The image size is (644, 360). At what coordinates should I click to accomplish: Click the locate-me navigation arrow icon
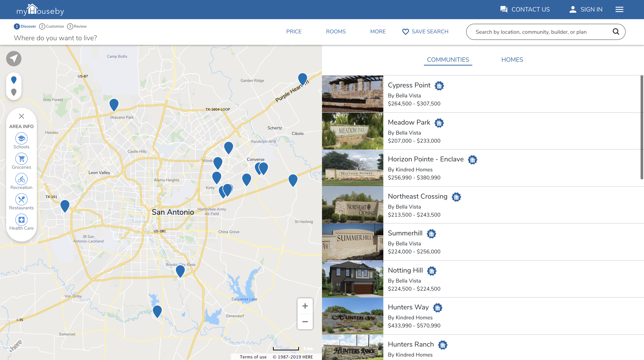coord(14,59)
